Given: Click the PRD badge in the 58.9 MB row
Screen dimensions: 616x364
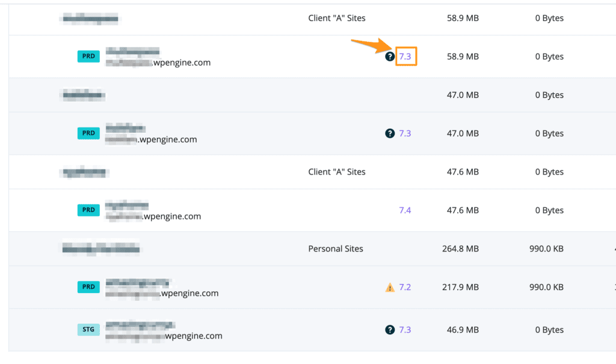Looking at the screenshot, I should click(x=88, y=57).
